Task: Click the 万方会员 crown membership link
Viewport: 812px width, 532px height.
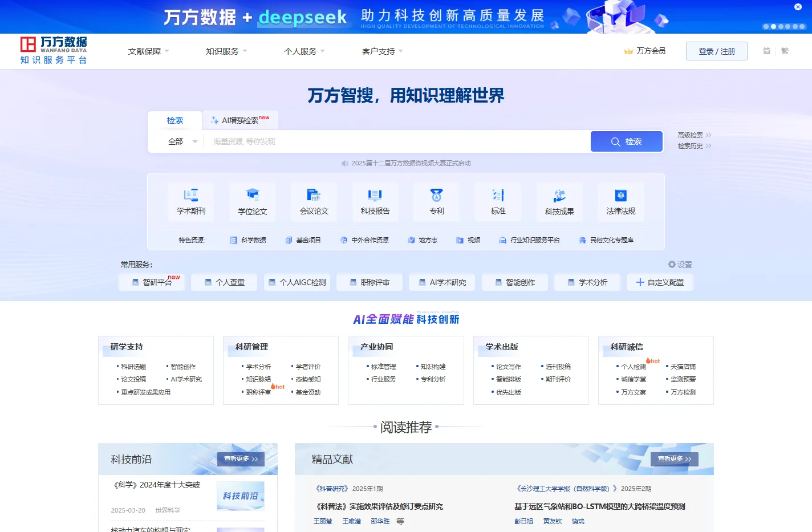Action: 645,51
